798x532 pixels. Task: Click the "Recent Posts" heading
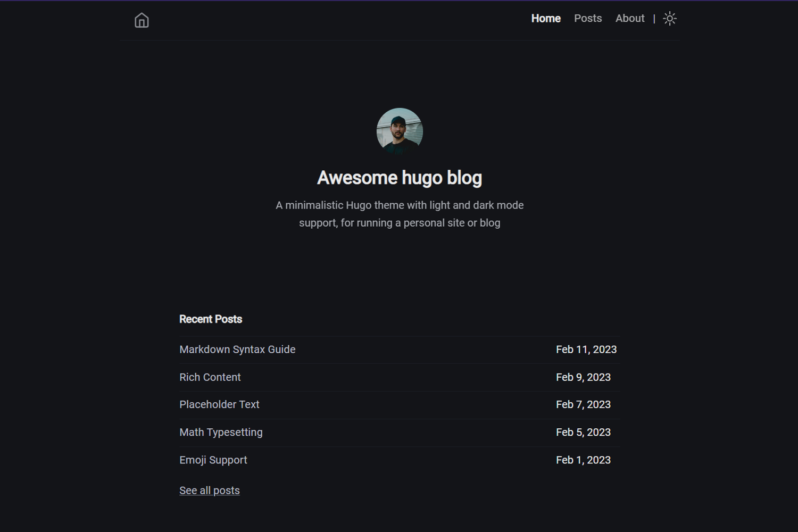(x=211, y=319)
